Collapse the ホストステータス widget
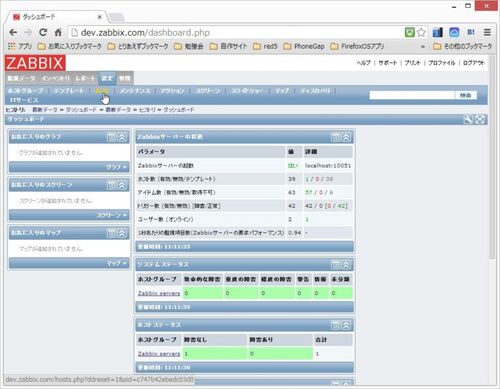The height and width of the screenshot is (389, 500). 346,325
